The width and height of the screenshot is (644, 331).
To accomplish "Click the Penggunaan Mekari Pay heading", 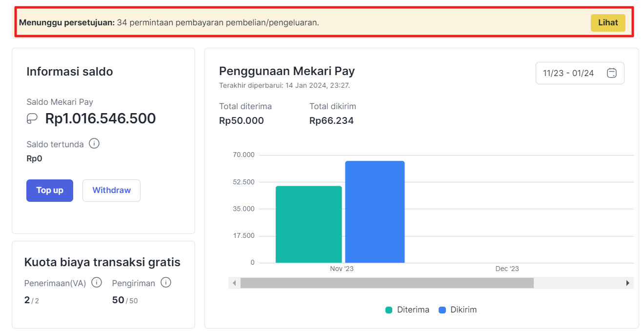I will tap(287, 71).
